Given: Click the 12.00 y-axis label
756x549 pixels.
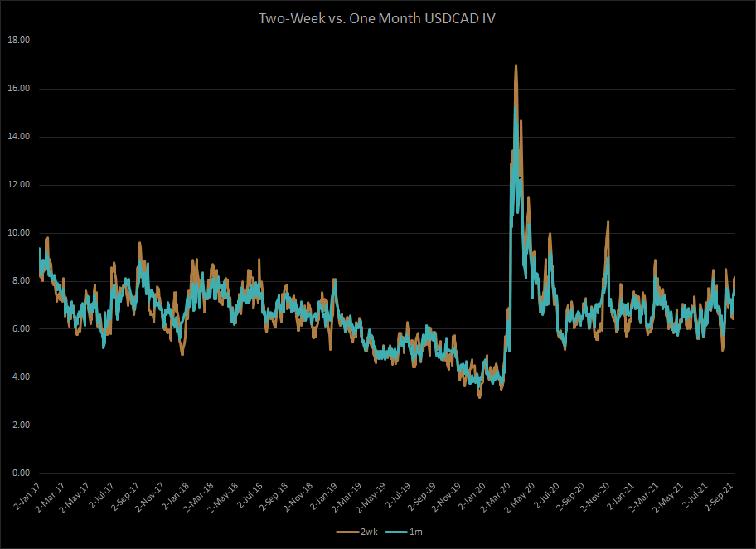Looking at the screenshot, I should pos(19,185).
